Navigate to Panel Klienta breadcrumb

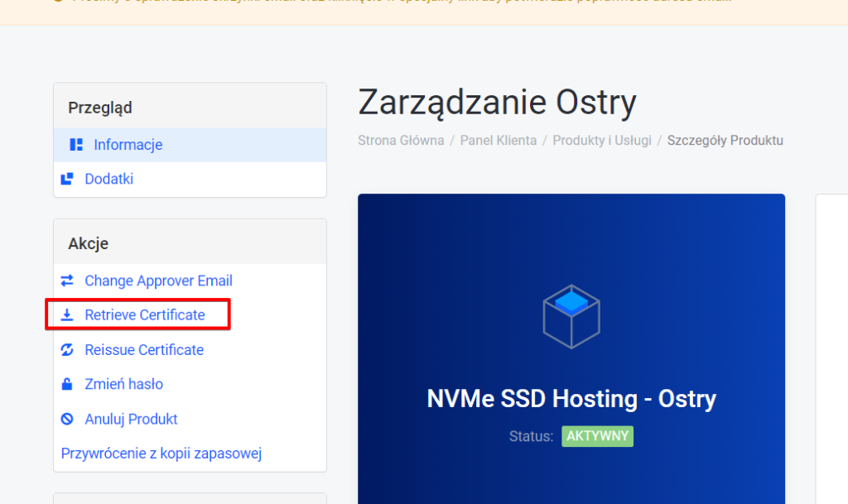pos(498,141)
